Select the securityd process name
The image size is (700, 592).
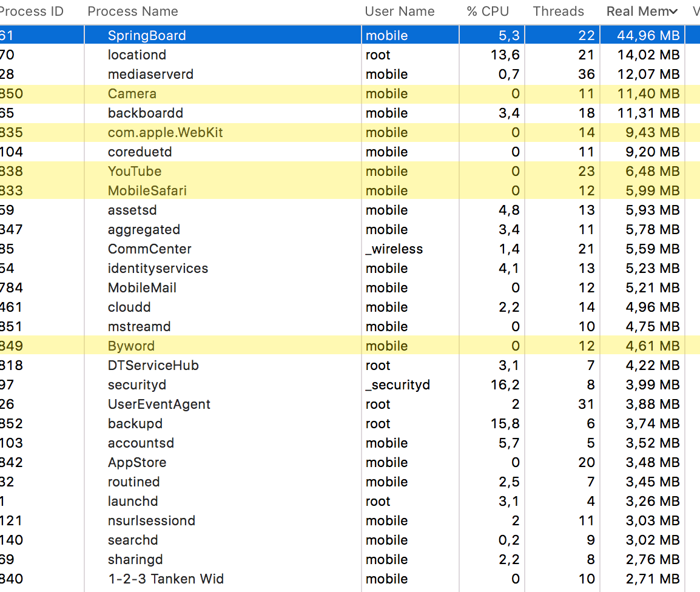137,385
